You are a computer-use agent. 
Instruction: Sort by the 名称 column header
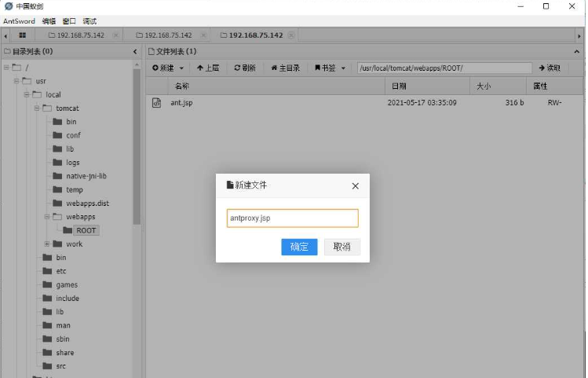click(x=276, y=86)
